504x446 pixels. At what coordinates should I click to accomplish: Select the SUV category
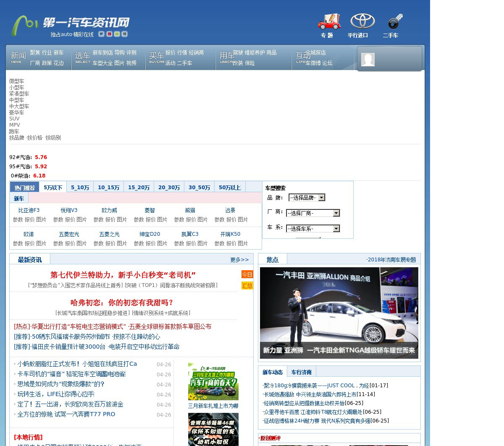click(14, 119)
